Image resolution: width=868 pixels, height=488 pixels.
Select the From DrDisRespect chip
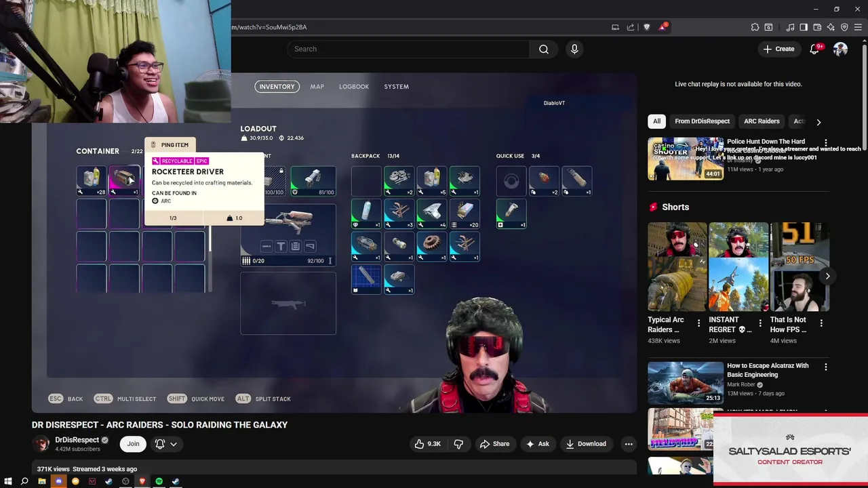pos(702,121)
